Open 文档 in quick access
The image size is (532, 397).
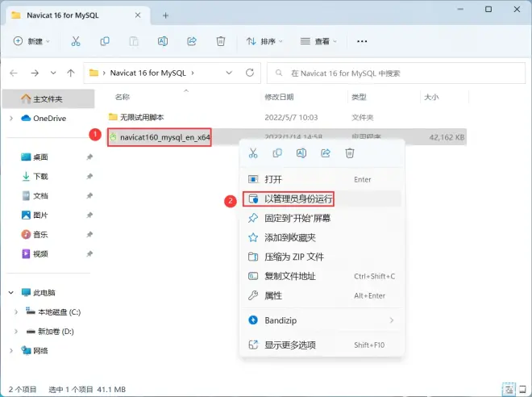[35, 195]
